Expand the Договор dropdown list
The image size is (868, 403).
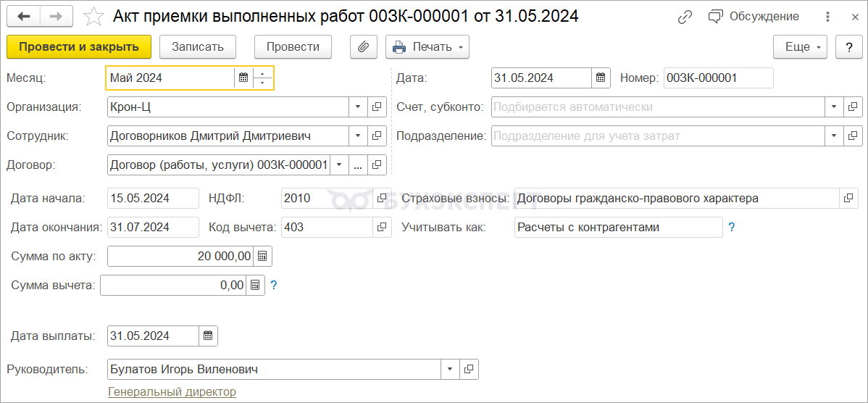coord(339,165)
